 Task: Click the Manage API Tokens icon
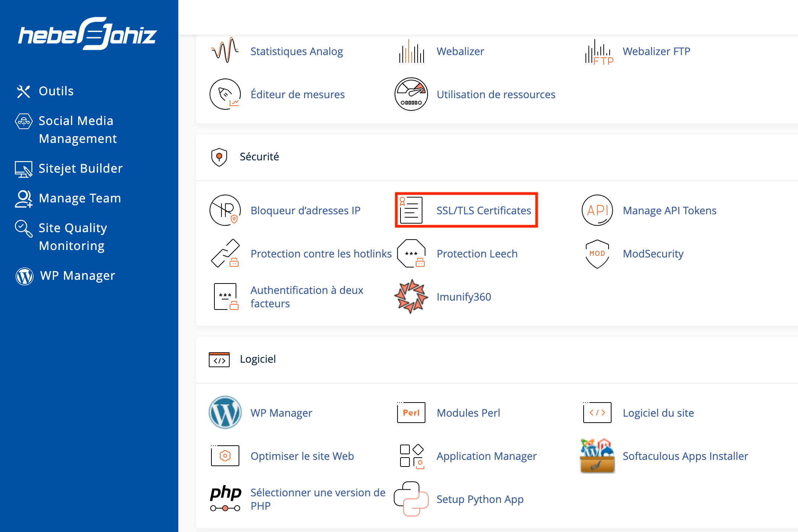[x=597, y=210]
